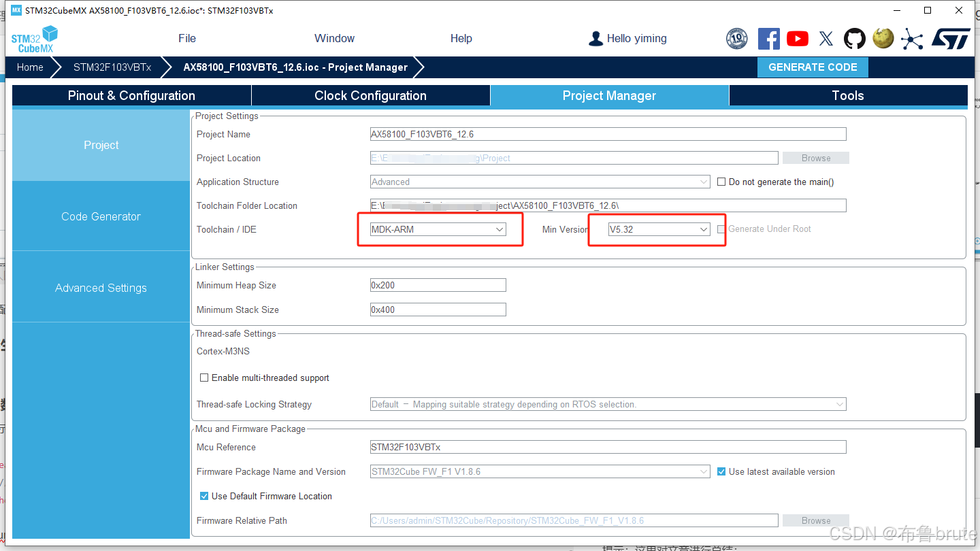980x551 pixels.
Task: Click the MX title bar app icon
Action: (16, 10)
